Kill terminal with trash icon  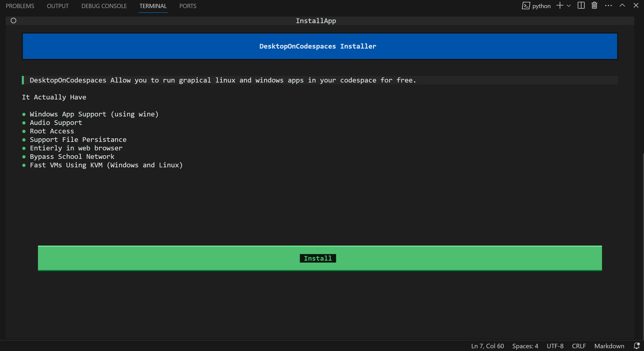pos(594,6)
